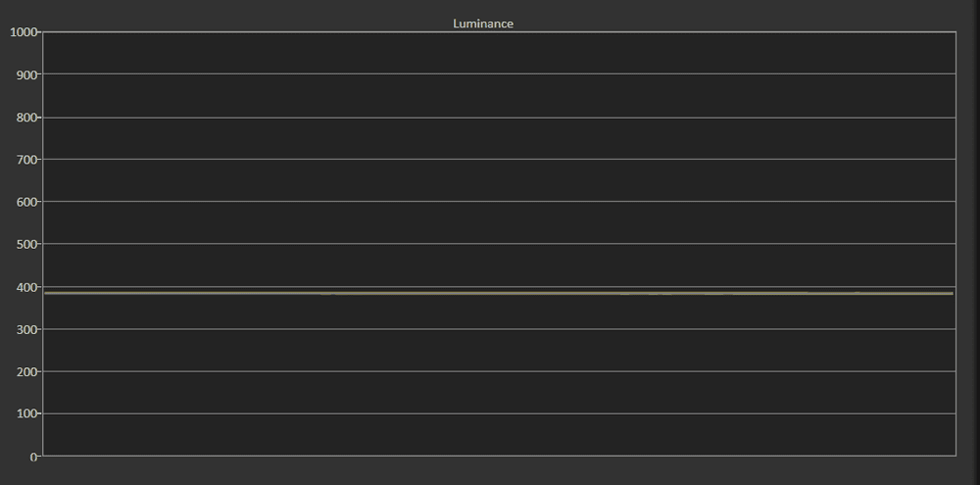Screen dimensions: 980x485
Task: Click the 300 y-axis tick label
Action: point(25,329)
